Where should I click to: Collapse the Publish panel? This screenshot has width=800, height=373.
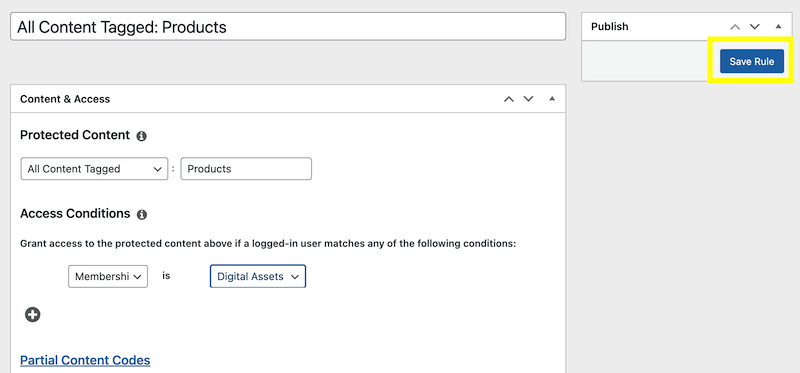point(778,27)
